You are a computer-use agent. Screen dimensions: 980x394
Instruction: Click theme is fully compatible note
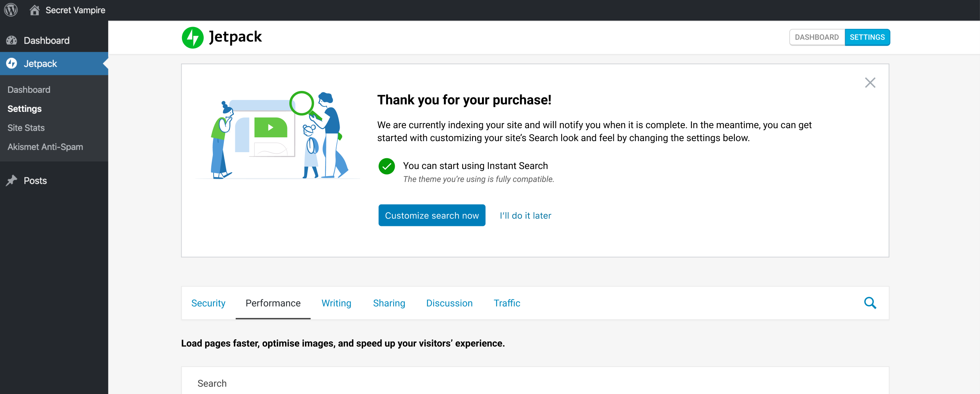[x=479, y=179]
